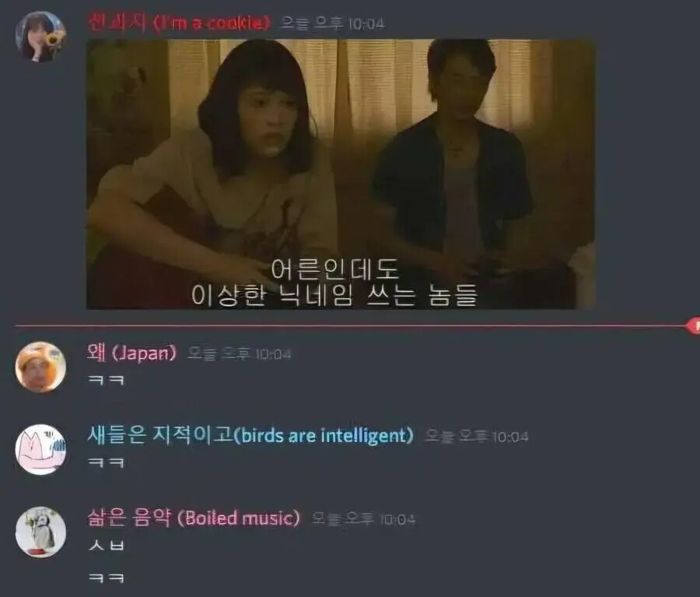
Task: Select the last ㅋㅋ message under ㅅㅂ
Action: tap(107, 578)
